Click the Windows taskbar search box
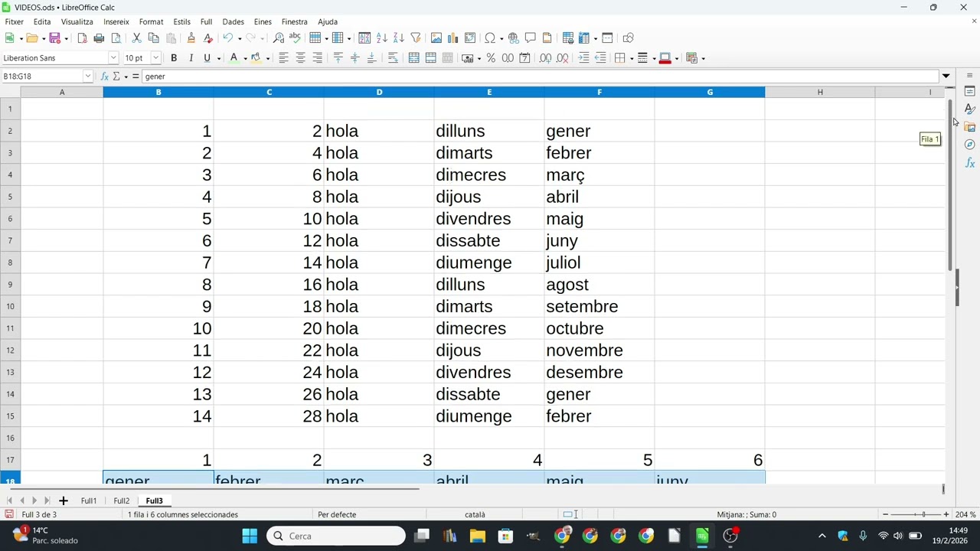Screen dimensions: 980x551 [336, 536]
